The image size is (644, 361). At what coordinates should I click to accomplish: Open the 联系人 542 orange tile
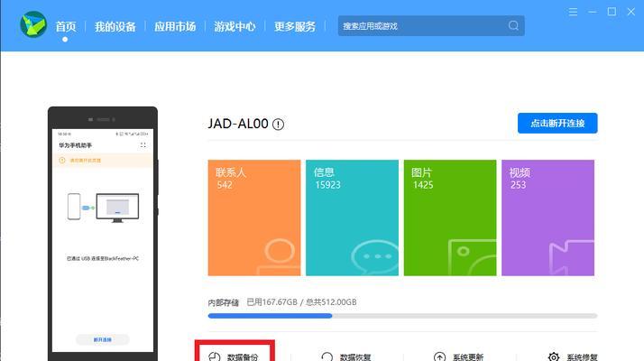point(254,218)
